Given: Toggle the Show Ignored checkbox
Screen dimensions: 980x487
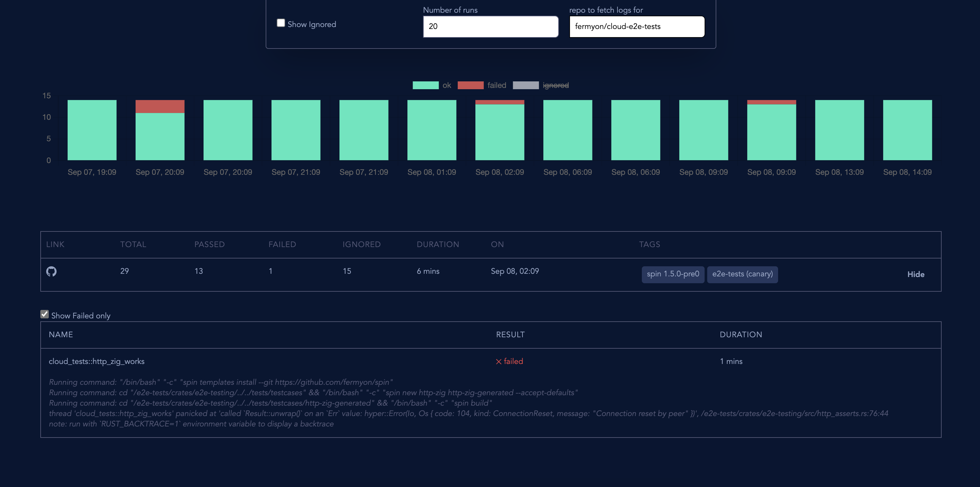Looking at the screenshot, I should 281,23.
